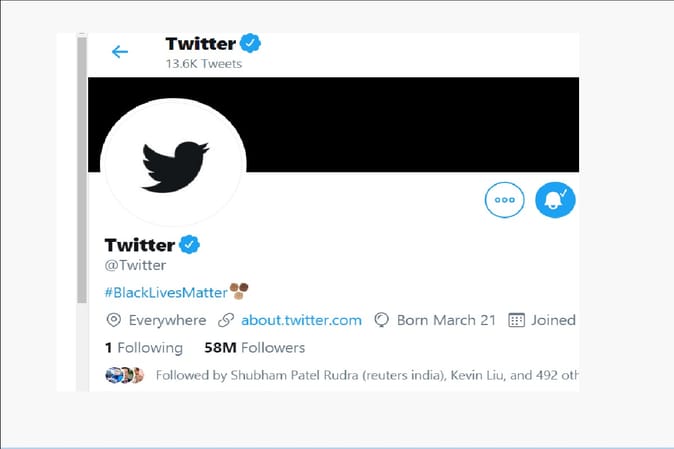Click the verified badge in the header
674x449 pixels.
pyautogui.click(x=251, y=43)
